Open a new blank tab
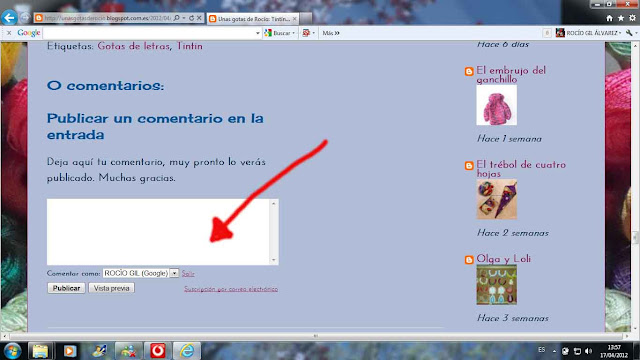This screenshot has height=360, width=640. click(306, 19)
